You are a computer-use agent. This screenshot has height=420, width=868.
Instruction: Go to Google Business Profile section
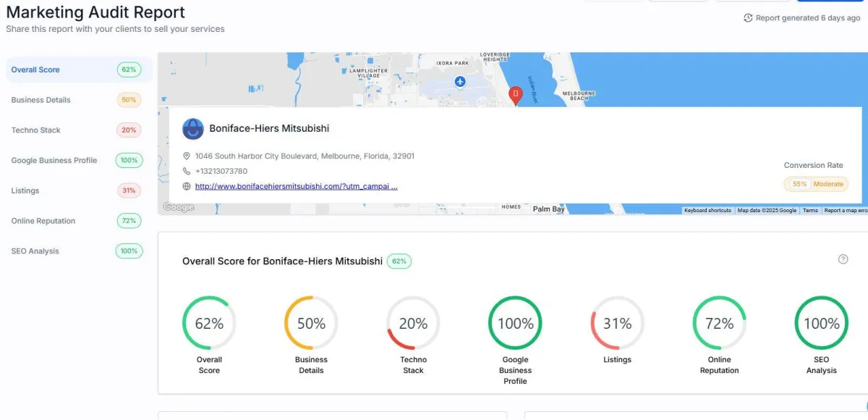pyautogui.click(x=79, y=160)
